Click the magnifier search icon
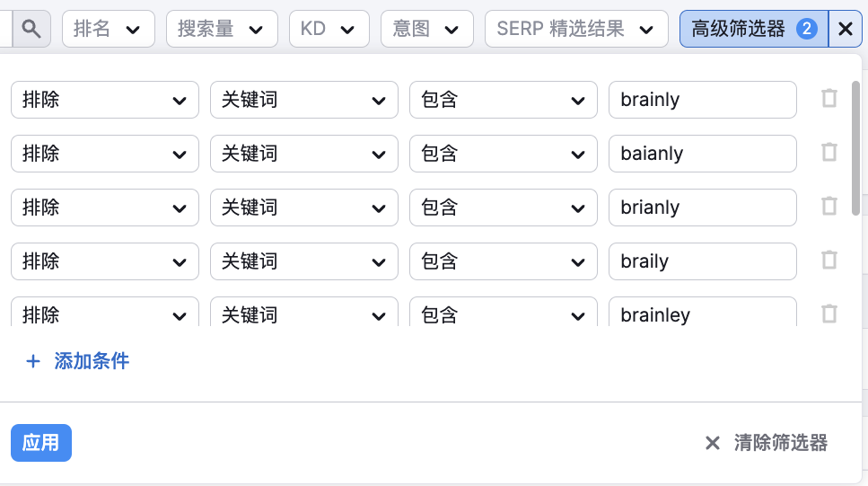This screenshot has height=486, width=868. click(x=31, y=29)
